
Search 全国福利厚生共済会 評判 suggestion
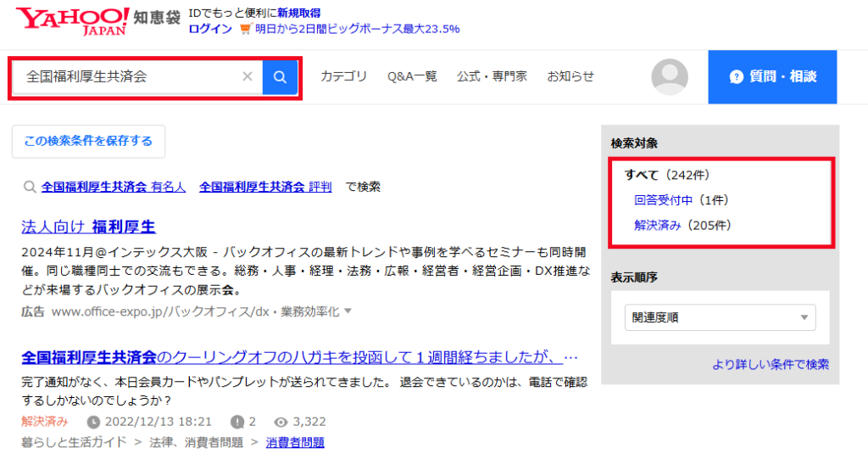[x=265, y=187]
